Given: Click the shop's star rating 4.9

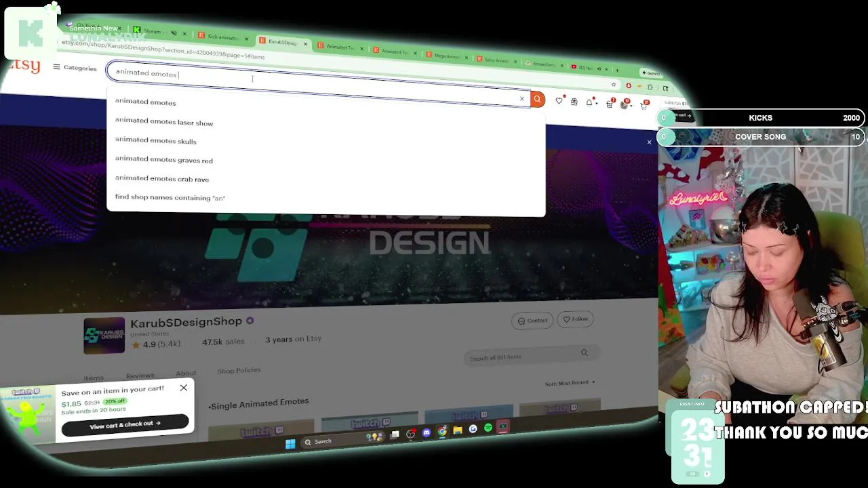Looking at the screenshot, I should point(157,344).
